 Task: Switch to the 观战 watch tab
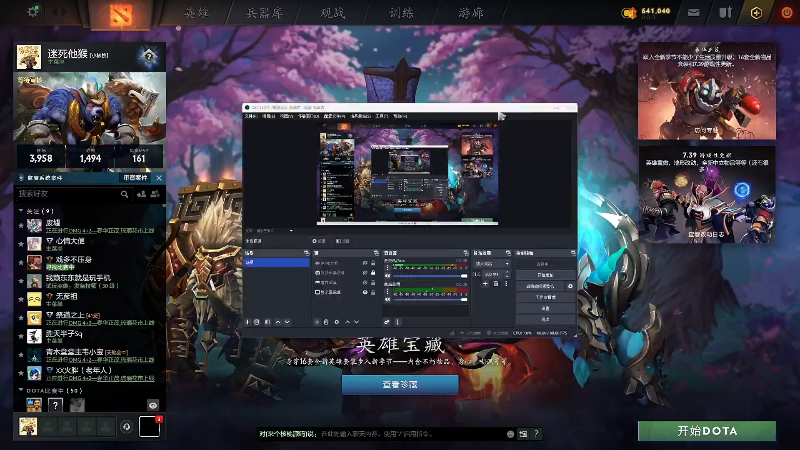point(333,13)
